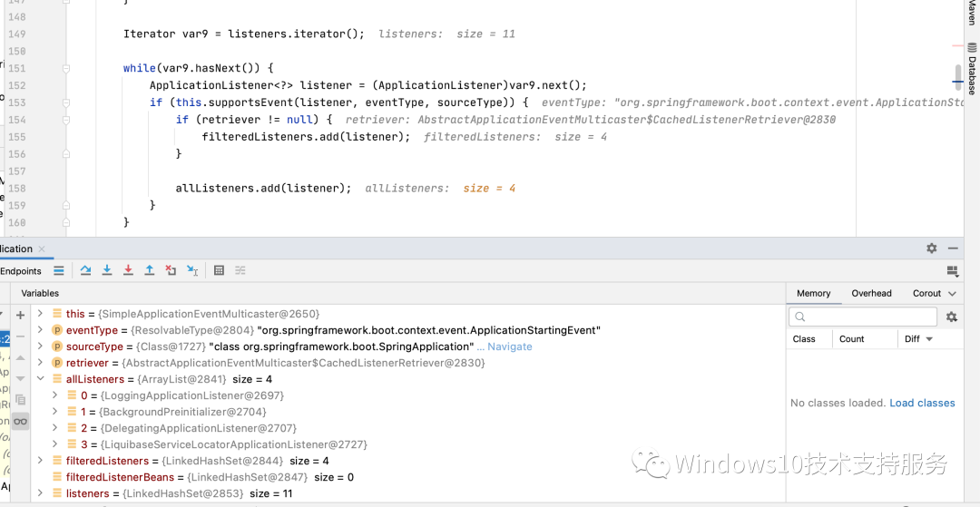Image resolution: width=980 pixels, height=507 pixels.
Task: Expand element 2 DelegatingApplicationListener
Action: [55, 428]
